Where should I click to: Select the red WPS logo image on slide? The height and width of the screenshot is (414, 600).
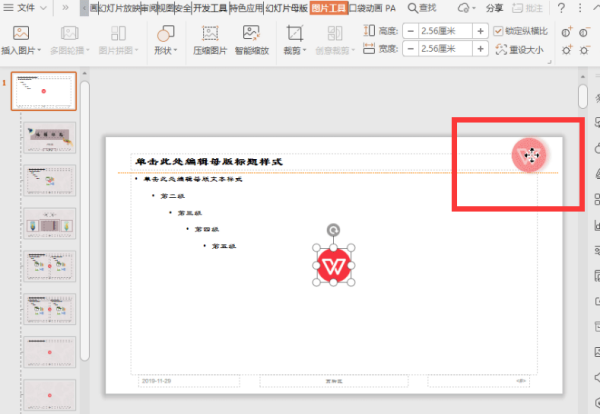(x=334, y=265)
